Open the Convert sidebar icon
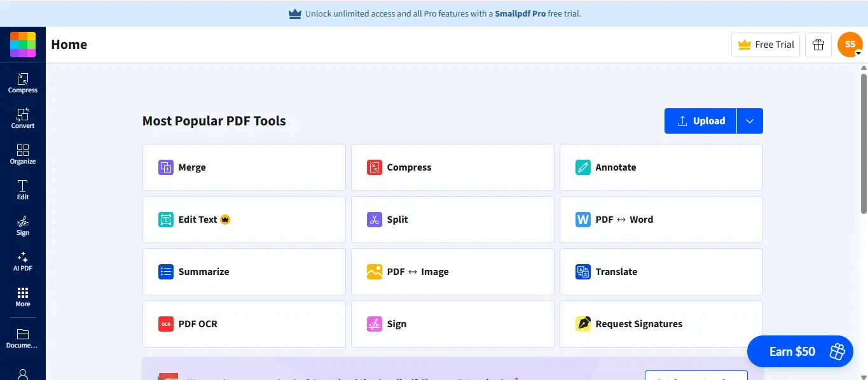The height and width of the screenshot is (380, 868). pyautogui.click(x=23, y=118)
